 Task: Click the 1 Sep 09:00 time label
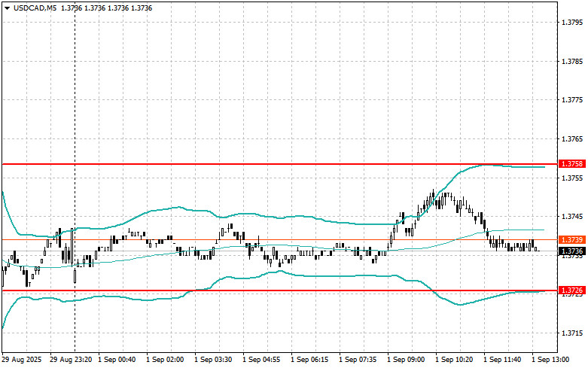click(x=406, y=360)
